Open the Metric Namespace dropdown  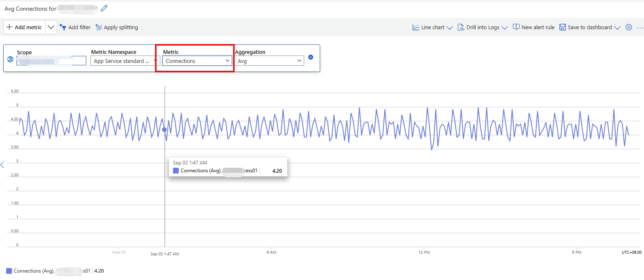pyautogui.click(x=125, y=61)
